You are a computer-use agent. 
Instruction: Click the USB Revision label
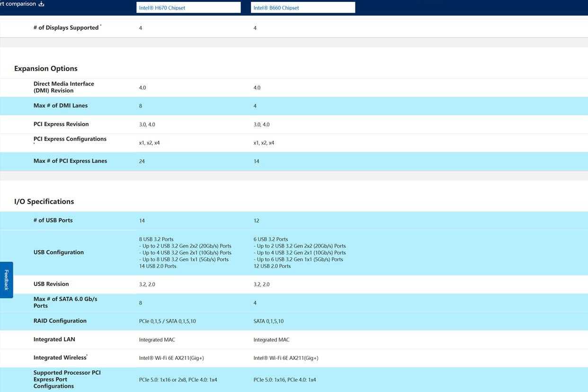tap(51, 284)
